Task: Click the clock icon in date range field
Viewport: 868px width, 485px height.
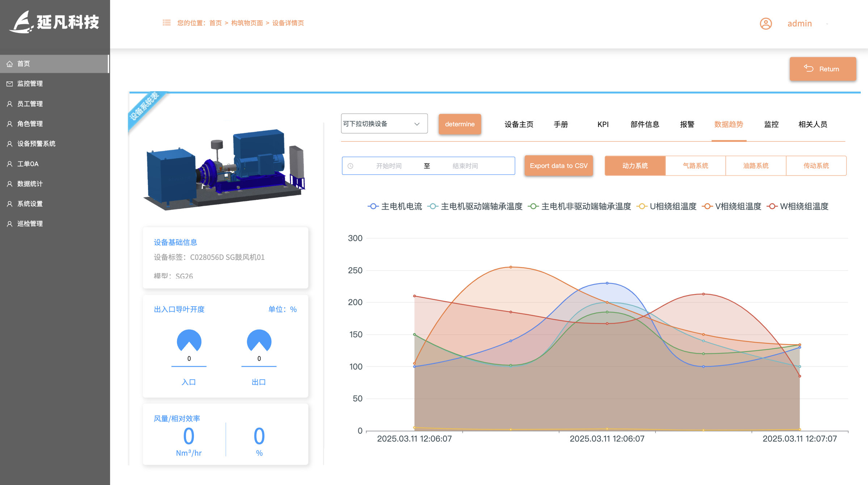Action: (x=350, y=166)
